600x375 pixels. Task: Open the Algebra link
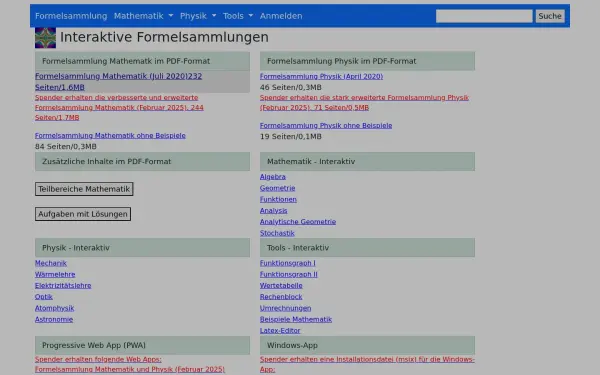(x=273, y=177)
